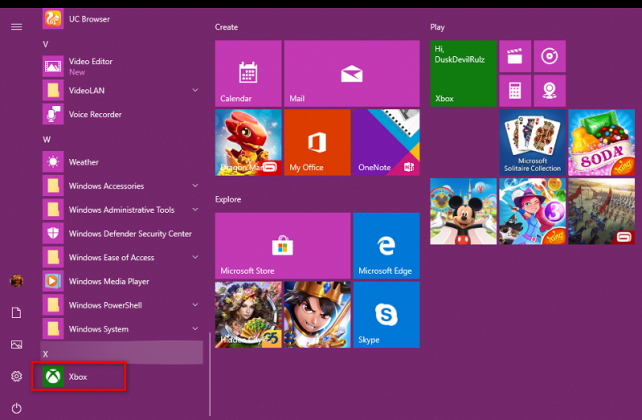The width and height of the screenshot is (642, 420).
Task: Open Pictures from the Start sidebar
Action: click(x=16, y=344)
